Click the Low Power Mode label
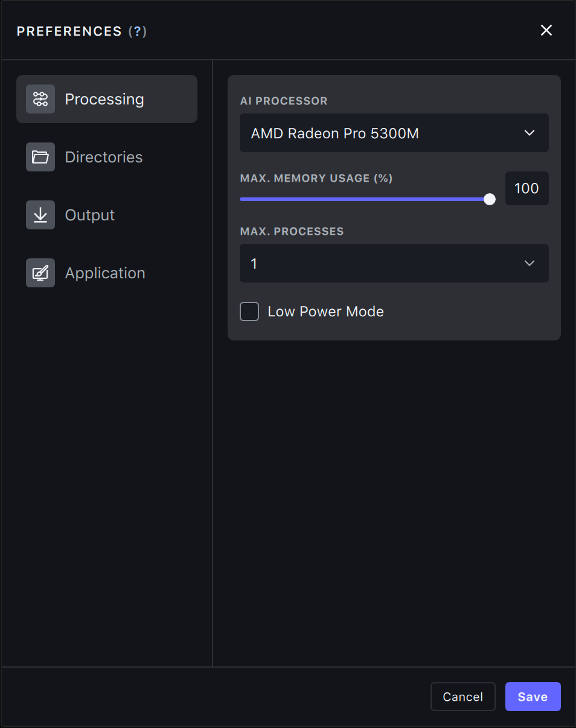Viewport: 576px width, 728px height. 325,311
